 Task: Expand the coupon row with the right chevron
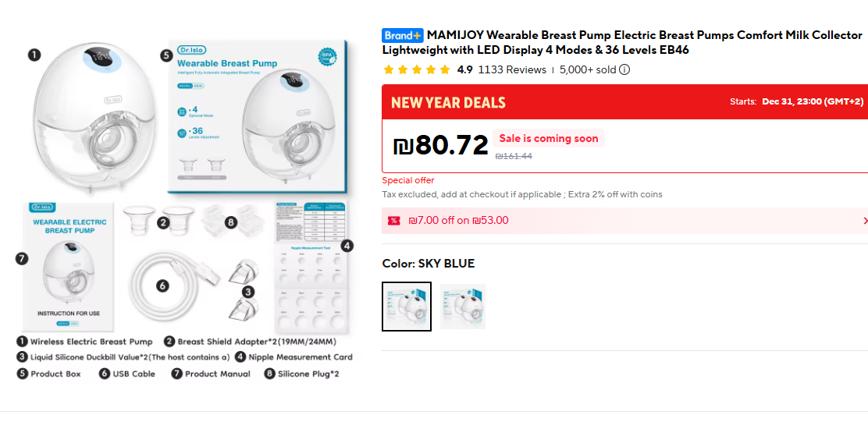click(864, 221)
